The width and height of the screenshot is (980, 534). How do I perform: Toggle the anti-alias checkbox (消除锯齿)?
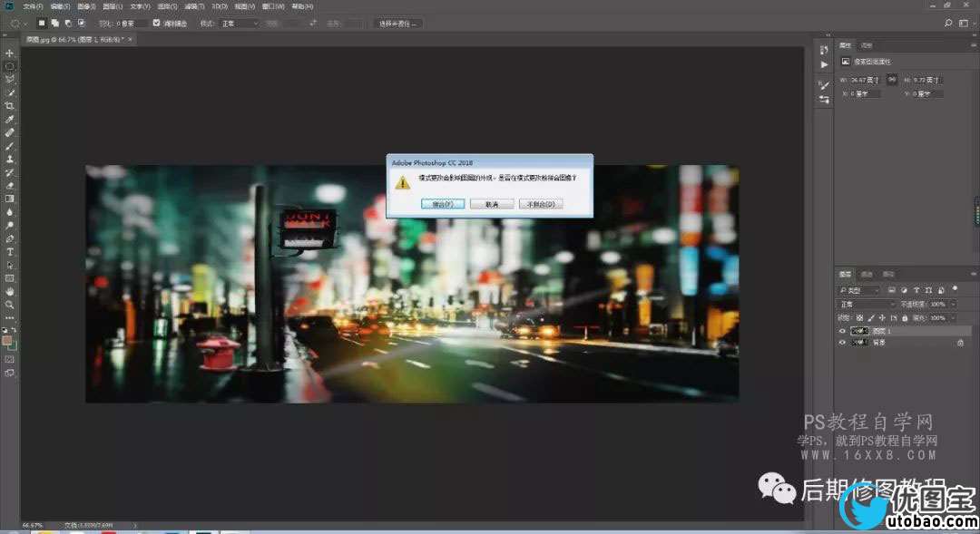tap(156, 23)
